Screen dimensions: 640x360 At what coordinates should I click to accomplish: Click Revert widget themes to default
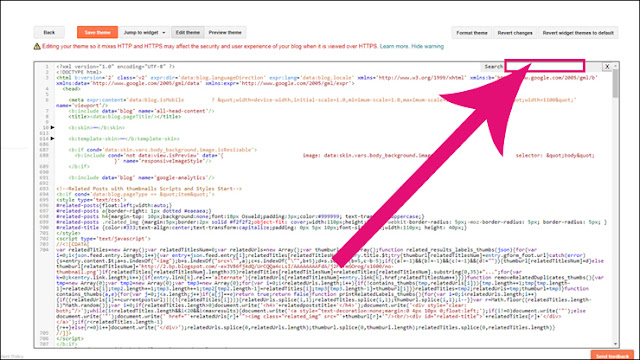[578, 33]
